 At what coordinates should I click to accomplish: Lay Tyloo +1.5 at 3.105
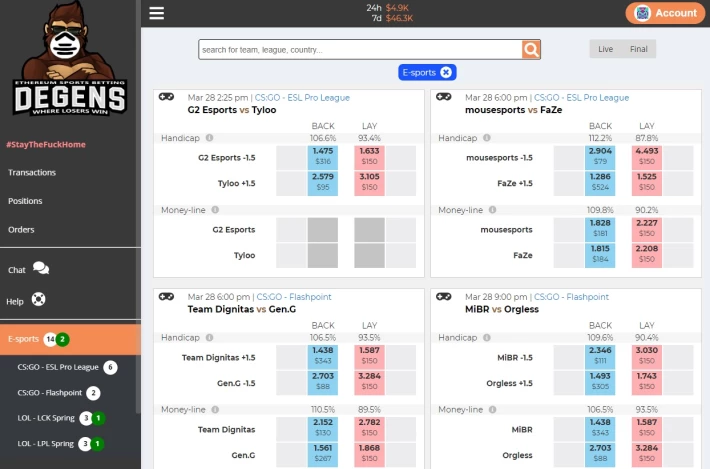pos(369,183)
